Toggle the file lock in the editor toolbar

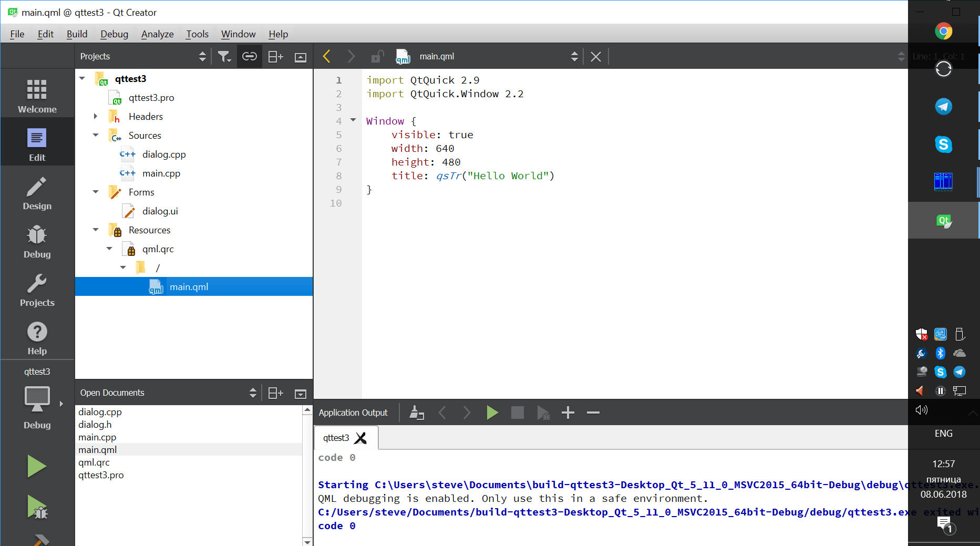[377, 56]
